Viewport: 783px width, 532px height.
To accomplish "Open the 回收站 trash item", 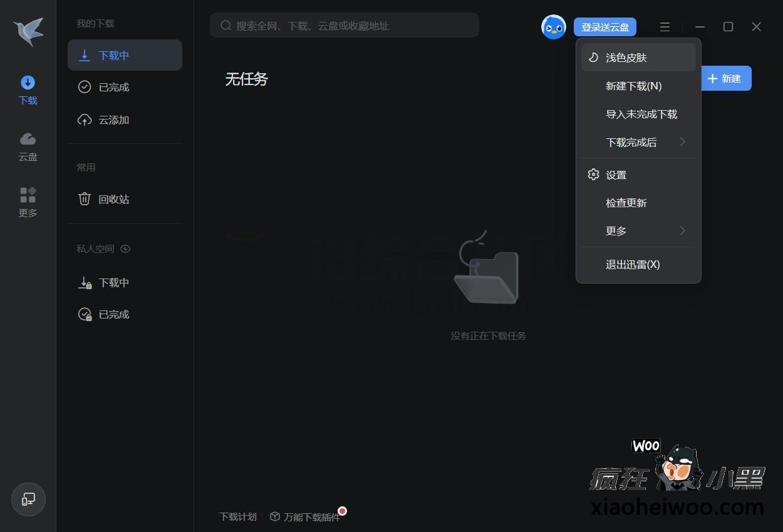I will tap(113, 198).
